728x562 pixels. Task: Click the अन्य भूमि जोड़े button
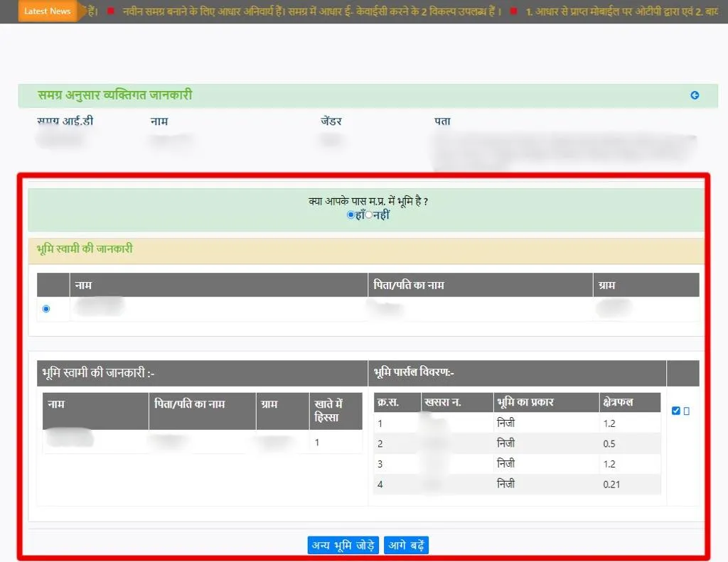point(343,545)
